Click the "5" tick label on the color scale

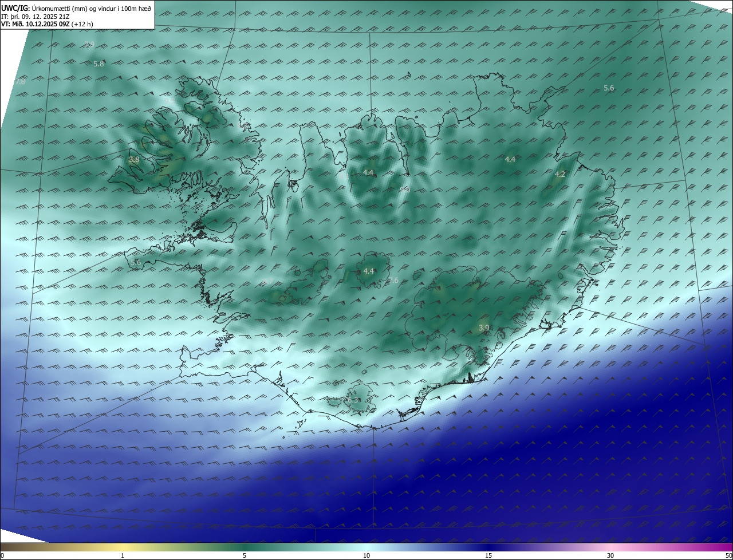[245, 555]
